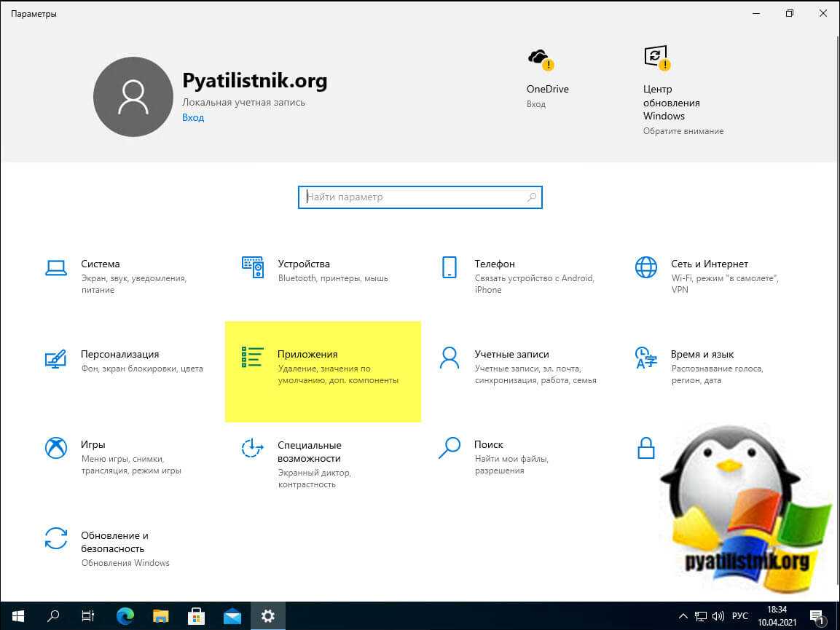
Task: Open the System settings laptop icon
Action: [x=56, y=267]
